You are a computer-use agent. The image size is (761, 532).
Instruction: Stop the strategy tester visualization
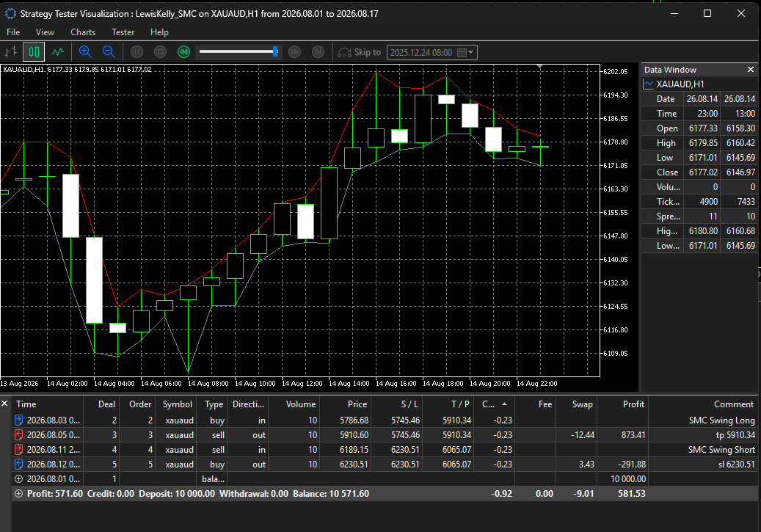point(160,52)
